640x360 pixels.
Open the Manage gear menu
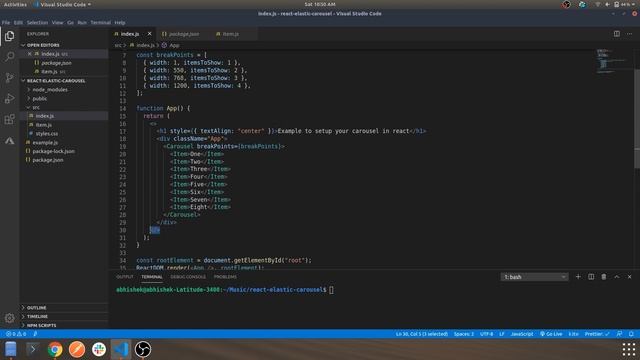[9, 318]
